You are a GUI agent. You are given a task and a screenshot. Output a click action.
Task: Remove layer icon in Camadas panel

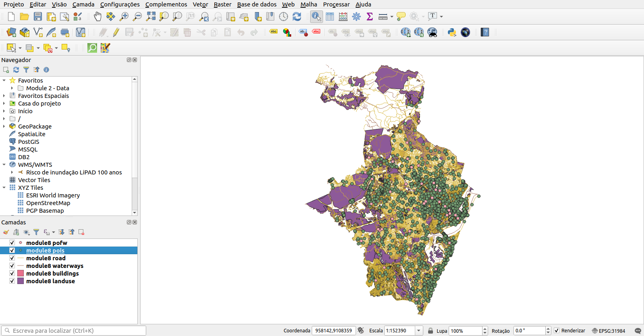point(81,232)
